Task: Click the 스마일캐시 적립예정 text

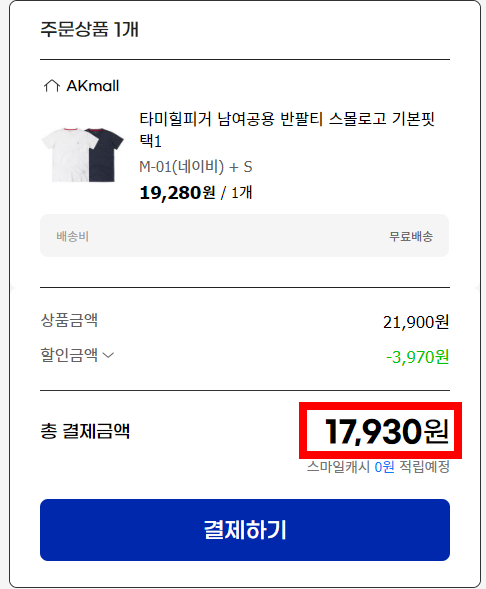Action: (378, 467)
